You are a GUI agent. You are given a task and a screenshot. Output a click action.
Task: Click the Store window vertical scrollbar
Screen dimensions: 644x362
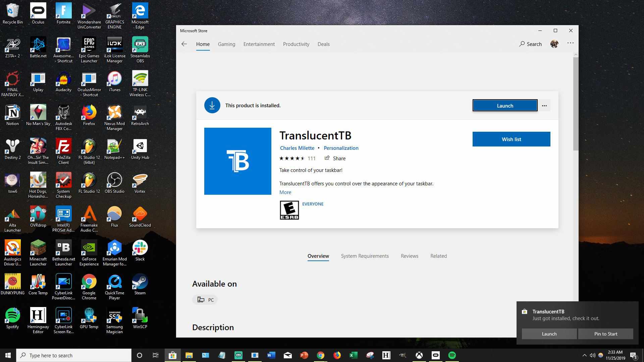pyautogui.click(x=576, y=104)
